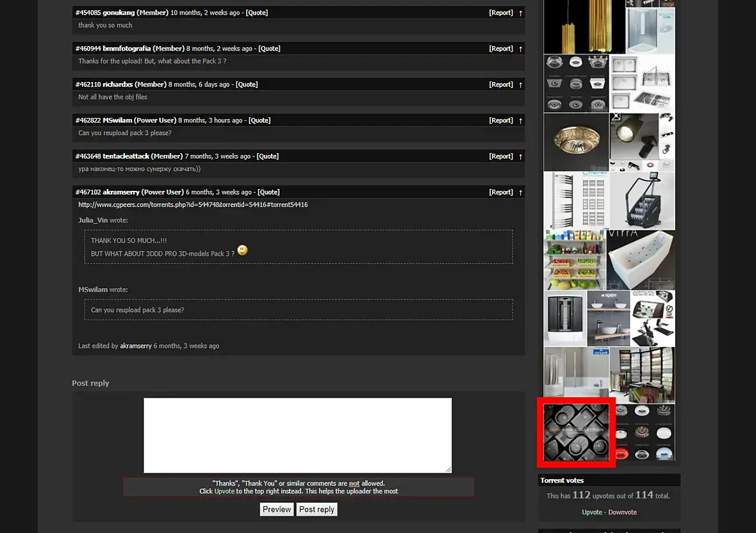Click the Upvote link in the thanks notice
Screen dimensions: 756x533
pyautogui.click(x=224, y=491)
